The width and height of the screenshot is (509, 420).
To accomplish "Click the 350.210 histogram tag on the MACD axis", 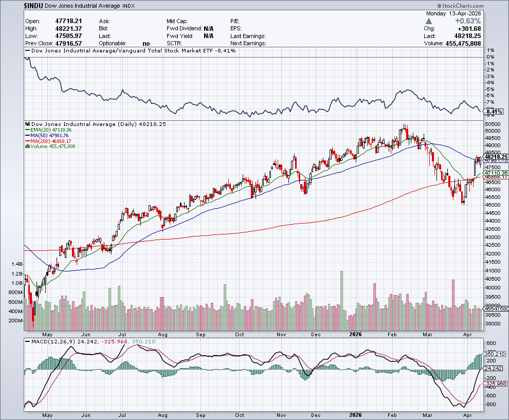I will coord(495,354).
